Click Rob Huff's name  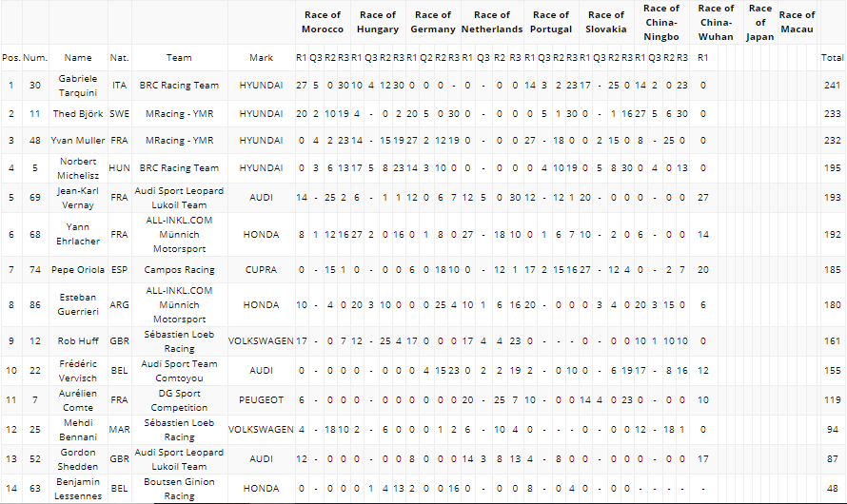78,341
